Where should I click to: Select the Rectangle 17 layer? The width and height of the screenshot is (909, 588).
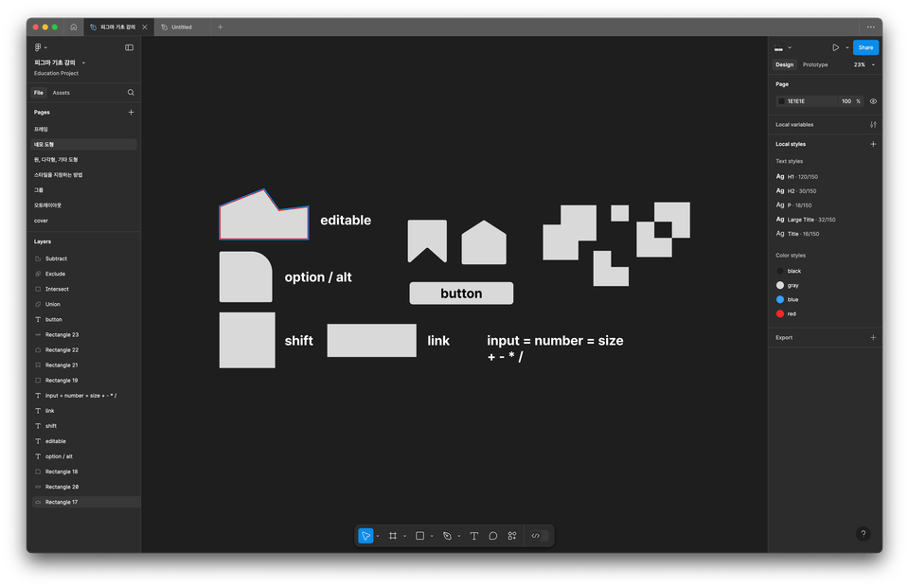[84, 502]
